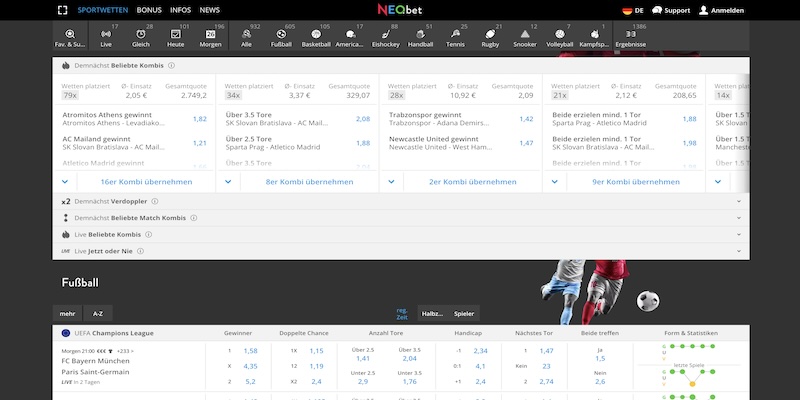The width and height of the screenshot is (800, 400).
Task: Select the Morgen calendar icon
Action: click(x=210, y=34)
